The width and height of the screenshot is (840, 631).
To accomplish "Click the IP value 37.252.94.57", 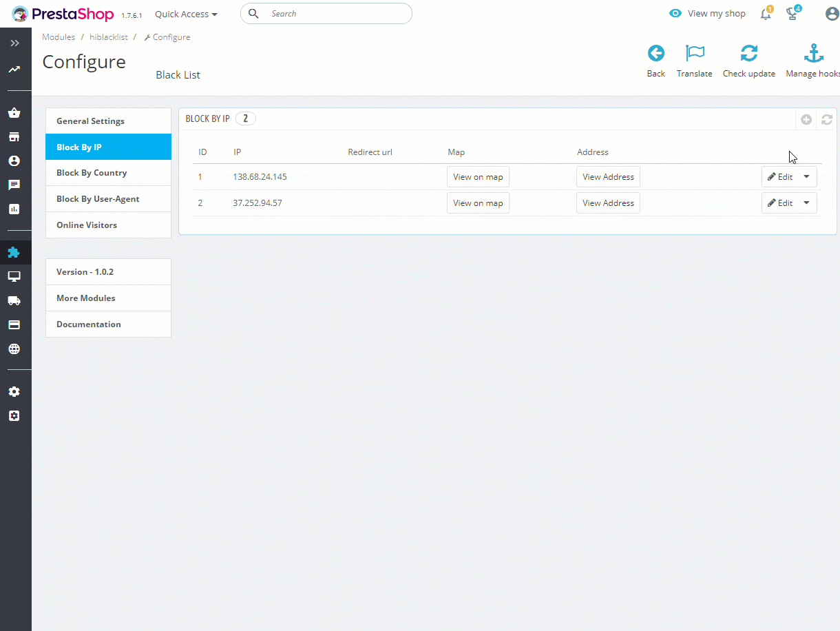I will pos(258,203).
